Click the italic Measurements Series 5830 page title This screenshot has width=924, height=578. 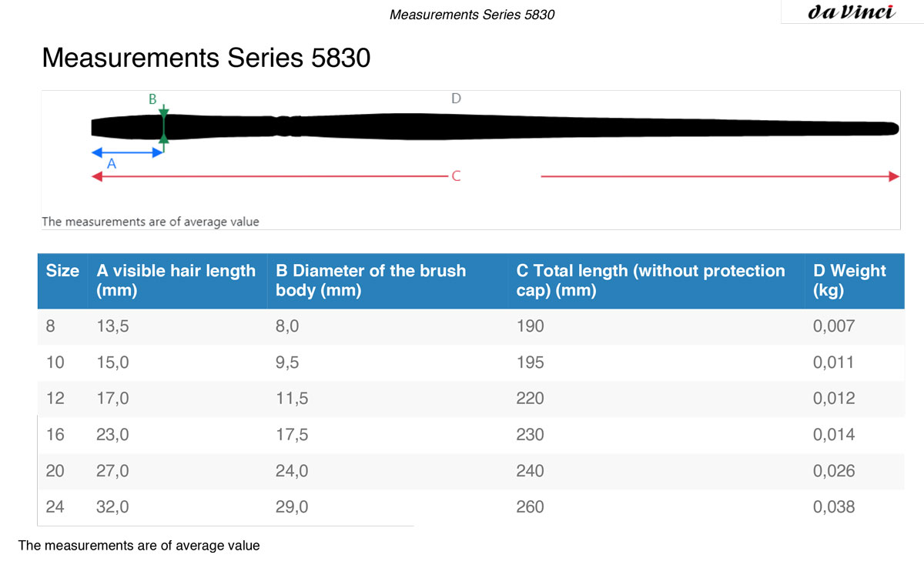[472, 14]
